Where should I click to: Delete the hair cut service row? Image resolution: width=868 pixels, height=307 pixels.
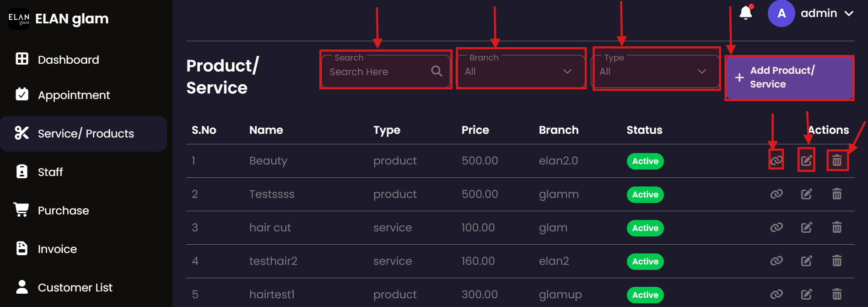click(x=836, y=227)
